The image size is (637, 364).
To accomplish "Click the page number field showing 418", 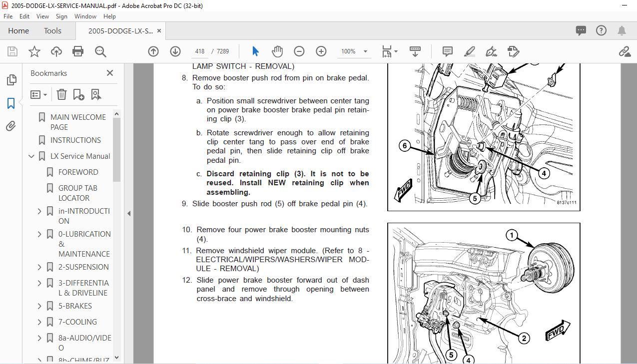I will click(x=200, y=51).
